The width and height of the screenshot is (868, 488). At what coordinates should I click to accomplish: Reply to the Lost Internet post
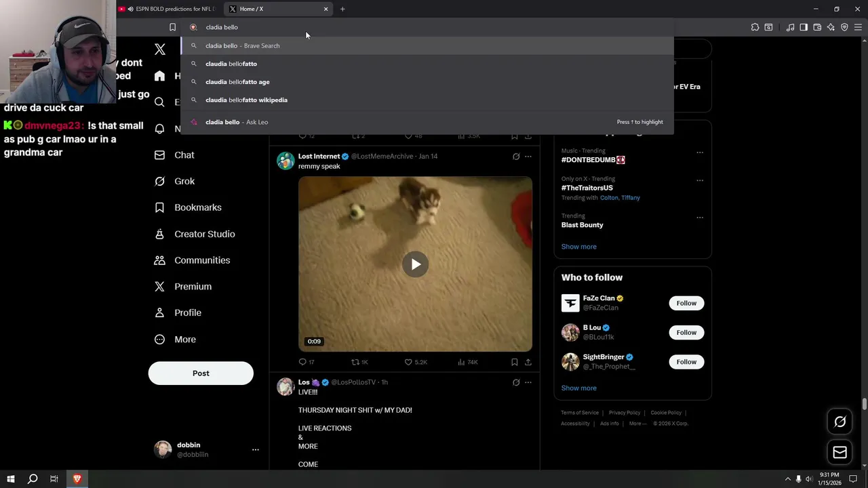[x=307, y=362]
